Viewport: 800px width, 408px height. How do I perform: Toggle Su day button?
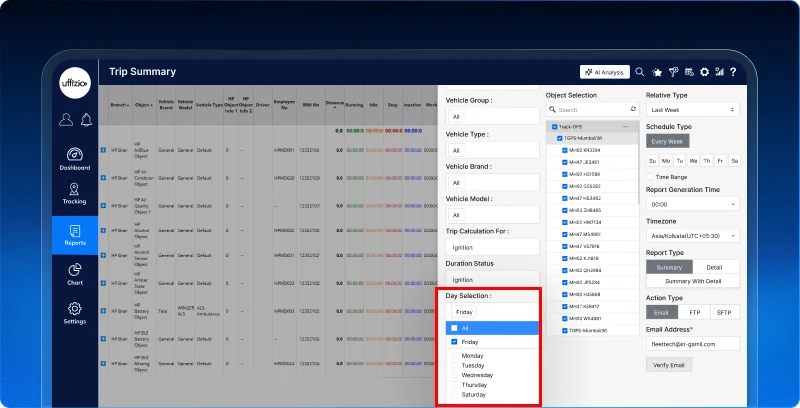coord(652,161)
